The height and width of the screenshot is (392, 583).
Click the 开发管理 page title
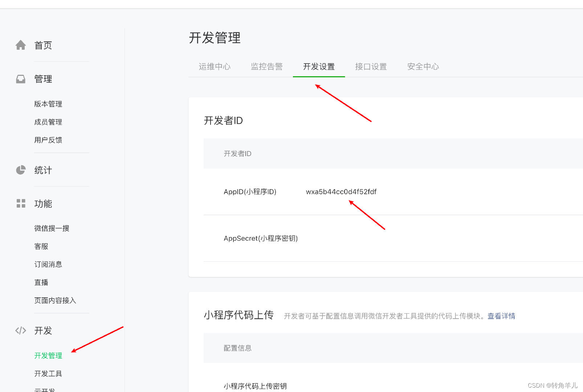tap(215, 38)
